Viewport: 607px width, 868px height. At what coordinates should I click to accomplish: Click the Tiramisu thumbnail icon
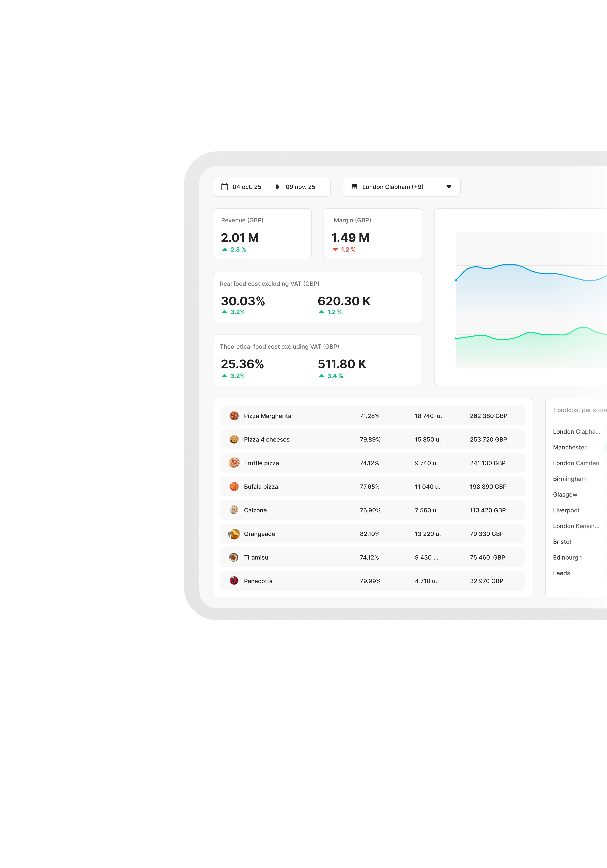point(234,557)
